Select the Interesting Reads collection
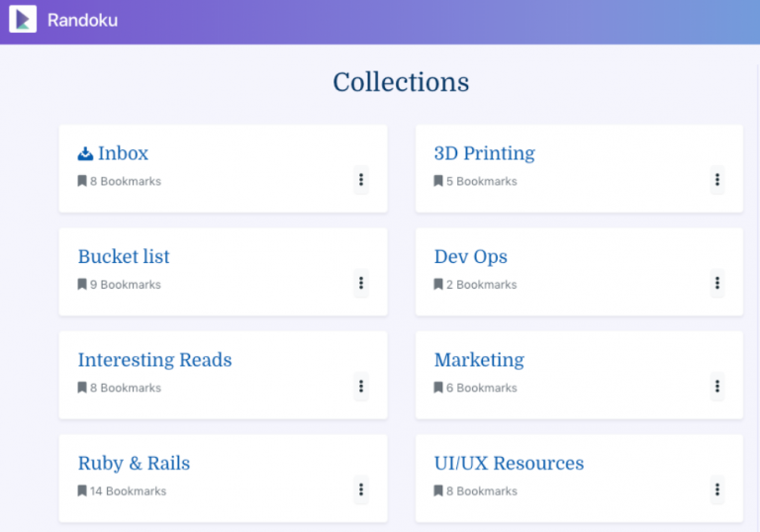 (154, 360)
